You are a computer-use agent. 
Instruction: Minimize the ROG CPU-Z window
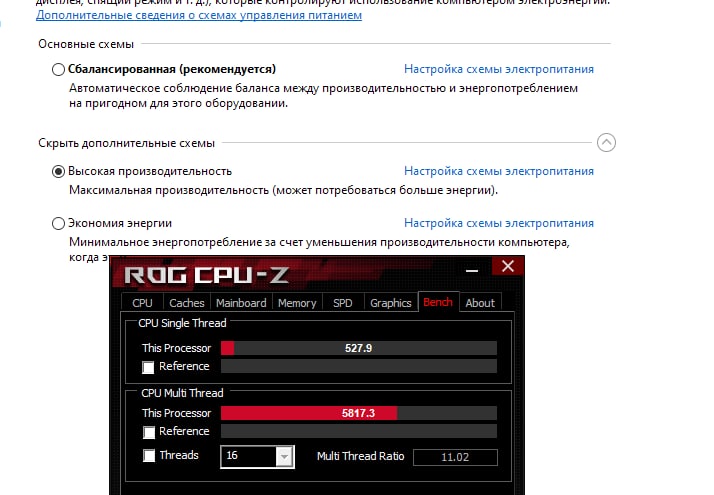tap(472, 270)
